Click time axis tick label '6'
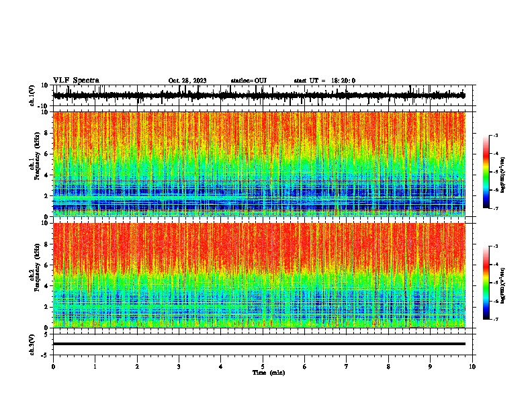 pos(305,367)
